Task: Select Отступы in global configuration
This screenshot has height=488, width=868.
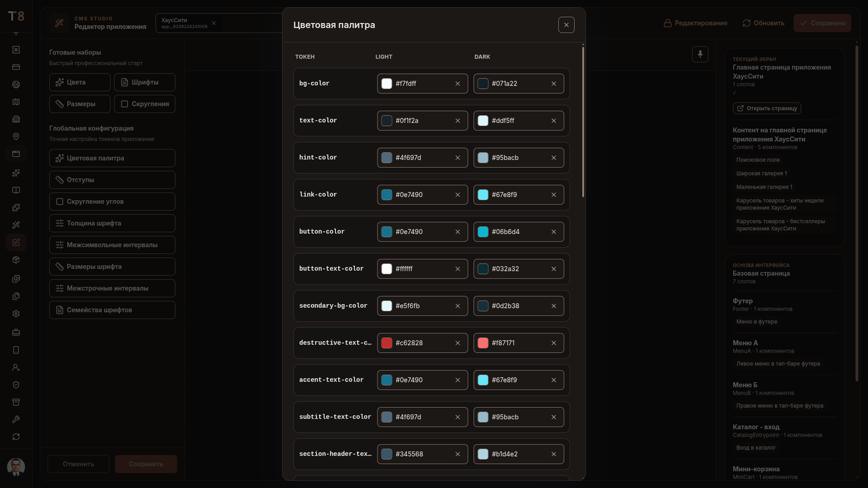Action: click(x=112, y=180)
